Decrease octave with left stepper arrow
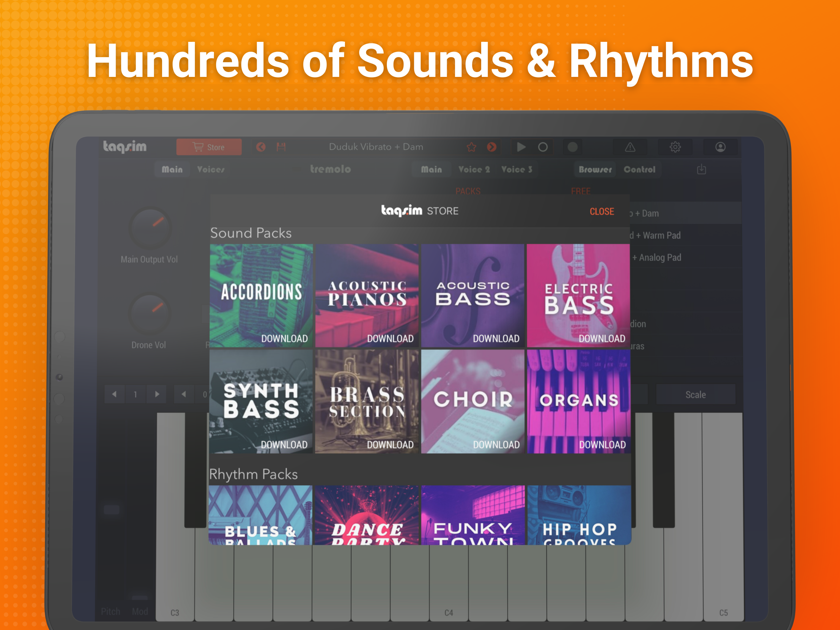 point(114,394)
